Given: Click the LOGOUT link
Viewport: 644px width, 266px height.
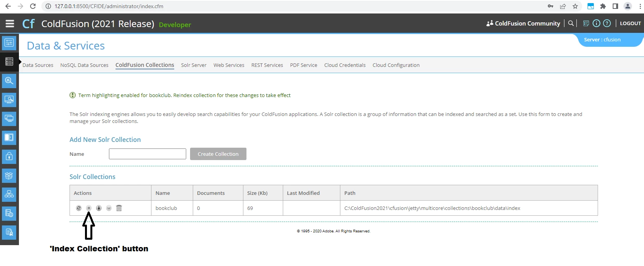Looking at the screenshot, I should 630,23.
